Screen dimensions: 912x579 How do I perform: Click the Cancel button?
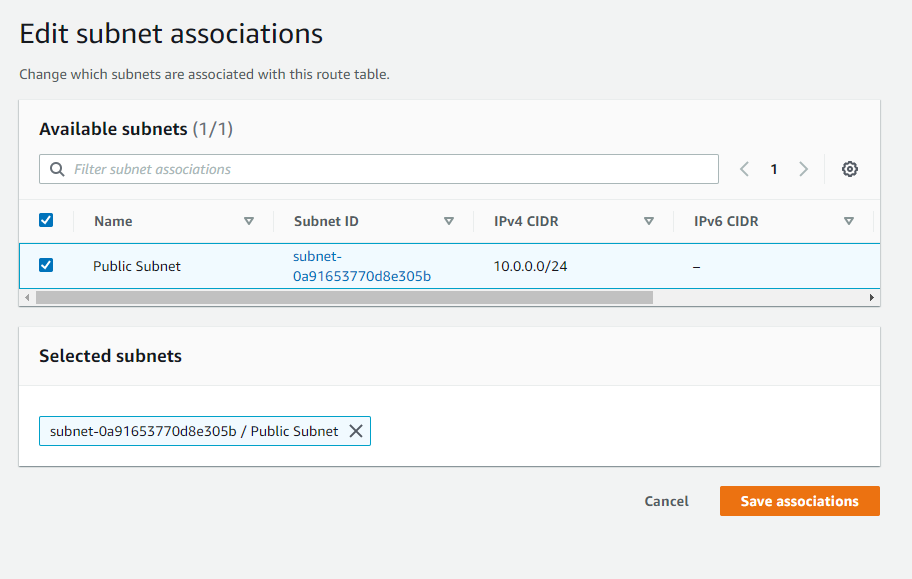click(x=667, y=501)
